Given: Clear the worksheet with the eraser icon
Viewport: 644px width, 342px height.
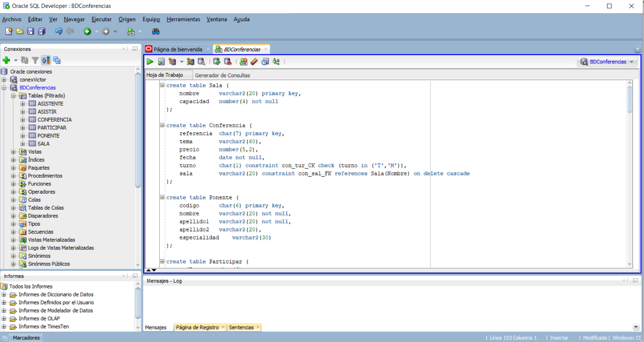Looking at the screenshot, I should pyautogui.click(x=254, y=62).
